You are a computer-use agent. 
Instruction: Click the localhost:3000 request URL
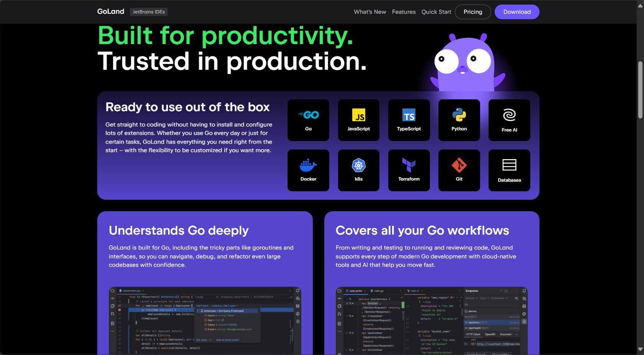[x=493, y=344]
